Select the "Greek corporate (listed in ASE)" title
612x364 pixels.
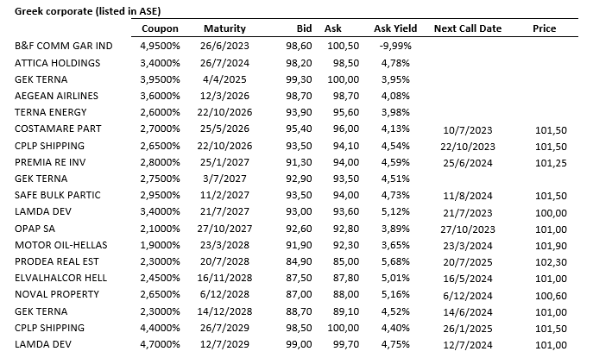point(87,9)
